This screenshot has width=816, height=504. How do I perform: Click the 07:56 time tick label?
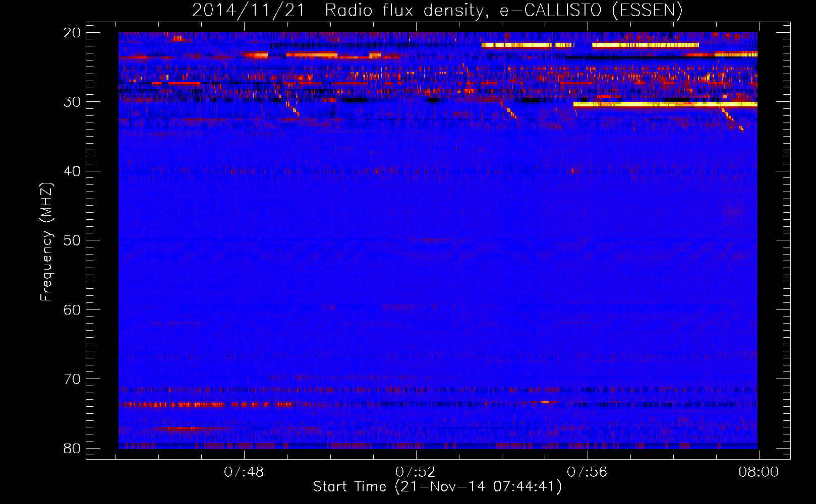click(587, 472)
